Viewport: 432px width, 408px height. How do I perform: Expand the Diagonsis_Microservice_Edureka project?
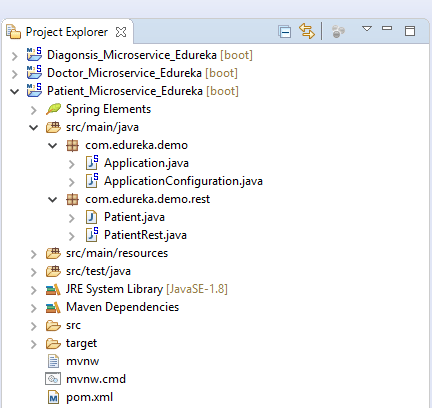tap(14, 56)
